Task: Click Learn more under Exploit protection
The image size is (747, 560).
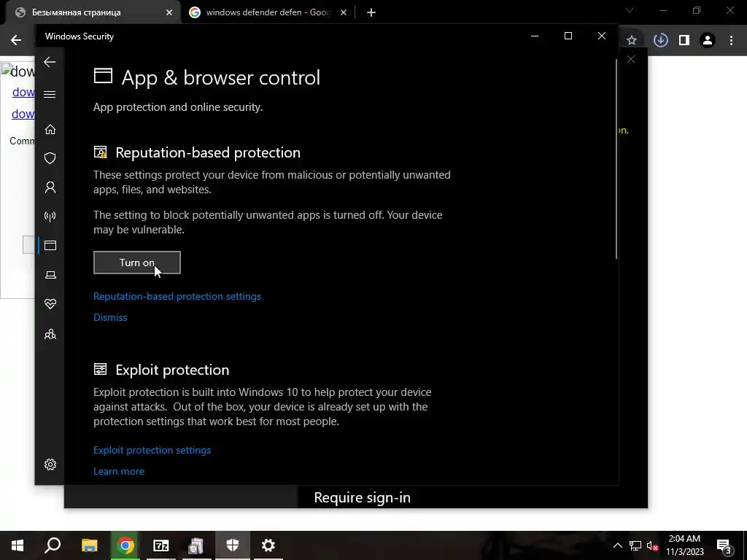Action: click(x=119, y=471)
